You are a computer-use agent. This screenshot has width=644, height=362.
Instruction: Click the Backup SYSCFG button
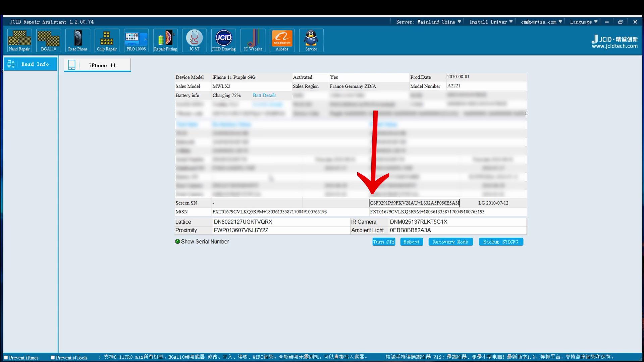501,242
